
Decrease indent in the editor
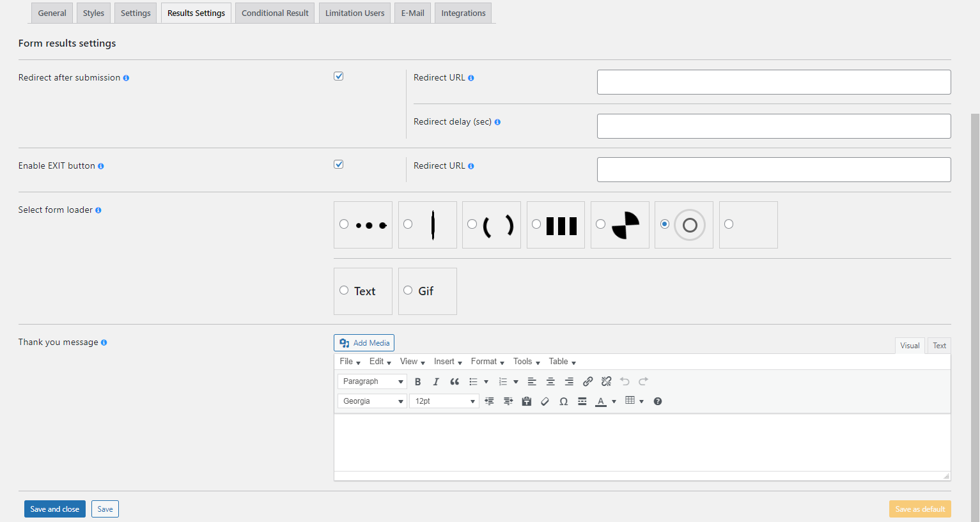click(x=490, y=401)
